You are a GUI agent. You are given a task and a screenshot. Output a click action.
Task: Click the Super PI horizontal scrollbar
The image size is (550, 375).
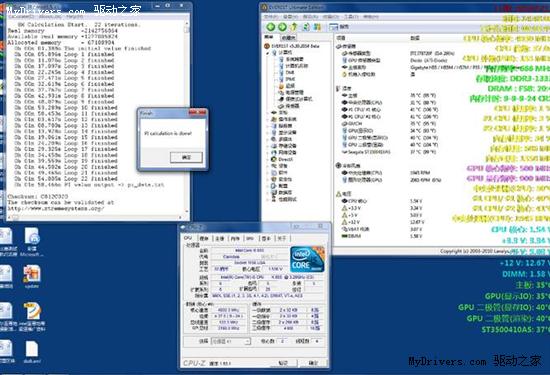click(95, 217)
